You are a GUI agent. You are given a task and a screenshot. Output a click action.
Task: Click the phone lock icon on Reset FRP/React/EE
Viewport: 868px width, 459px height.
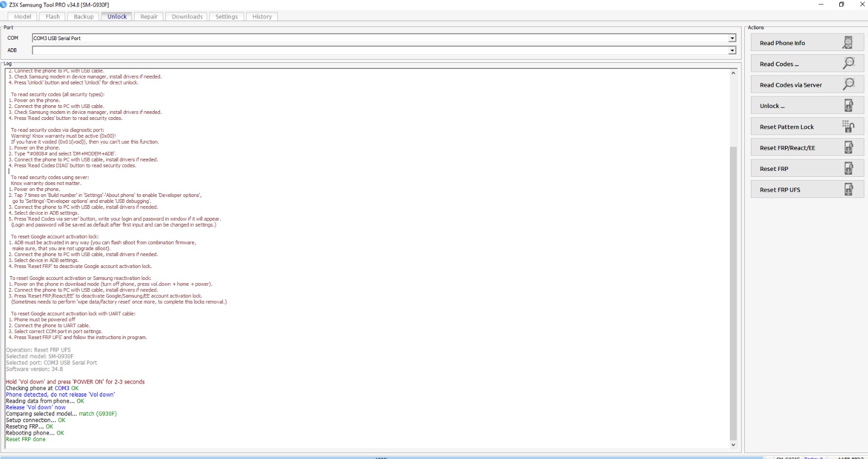(848, 148)
